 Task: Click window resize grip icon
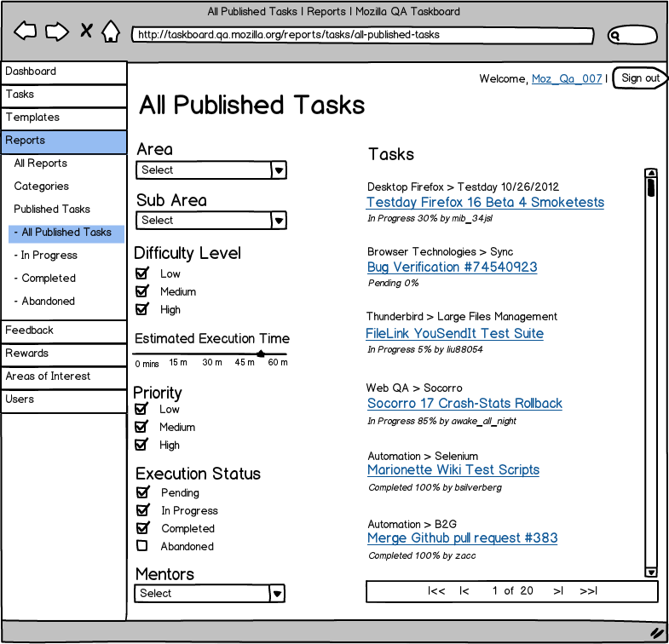[657, 633]
